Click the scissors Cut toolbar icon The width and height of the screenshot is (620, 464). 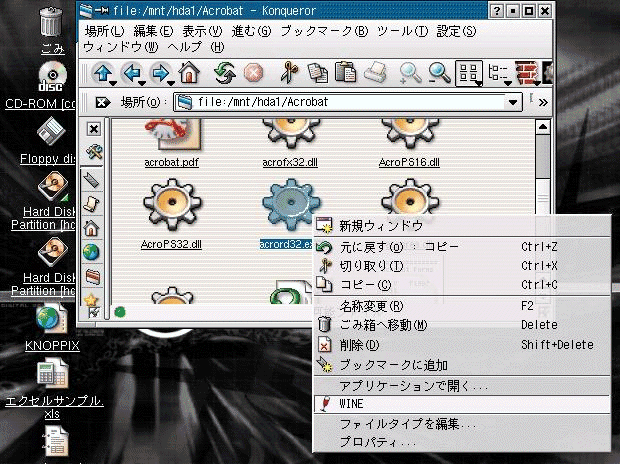289,73
